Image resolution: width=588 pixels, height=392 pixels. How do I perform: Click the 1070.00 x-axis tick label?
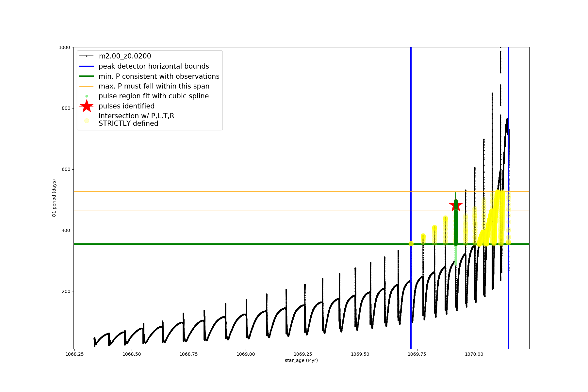[474, 354]
